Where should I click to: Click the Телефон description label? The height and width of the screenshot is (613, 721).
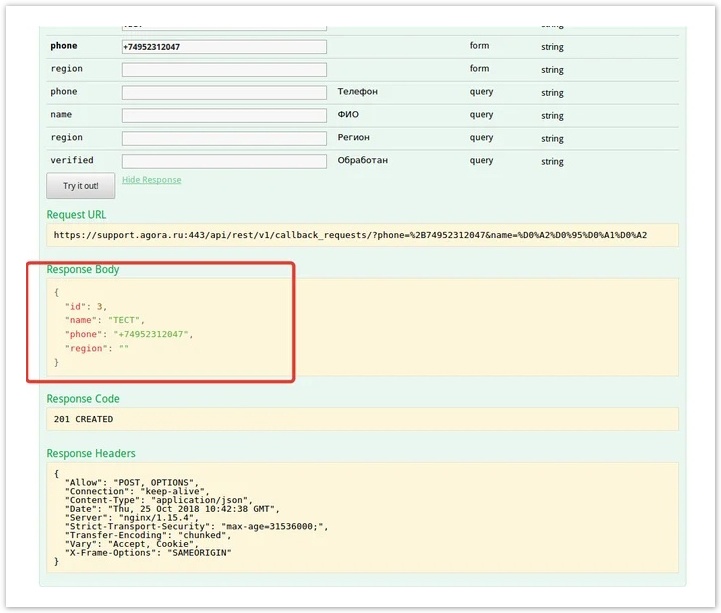coord(358,92)
